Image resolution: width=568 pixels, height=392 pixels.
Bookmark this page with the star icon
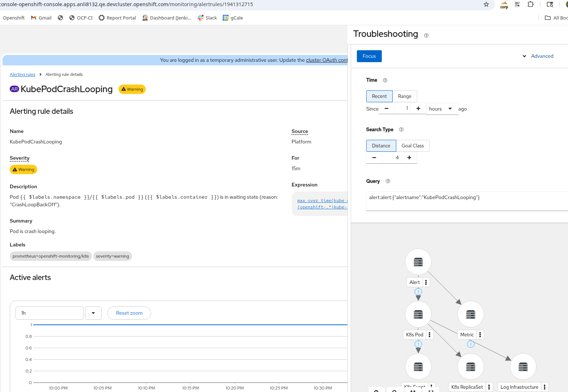point(486,4)
